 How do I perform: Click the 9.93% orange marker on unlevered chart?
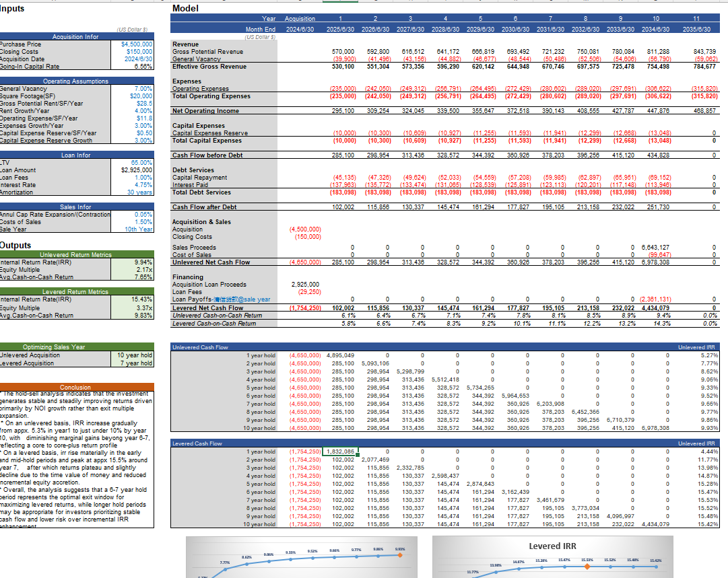pyautogui.click(x=400, y=555)
